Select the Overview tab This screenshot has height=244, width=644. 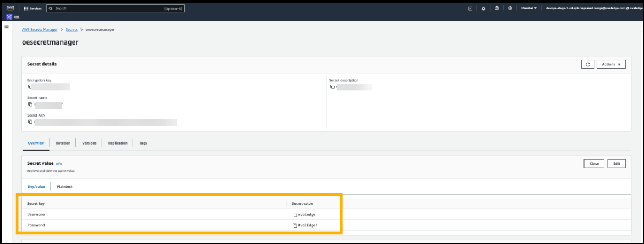36,143
